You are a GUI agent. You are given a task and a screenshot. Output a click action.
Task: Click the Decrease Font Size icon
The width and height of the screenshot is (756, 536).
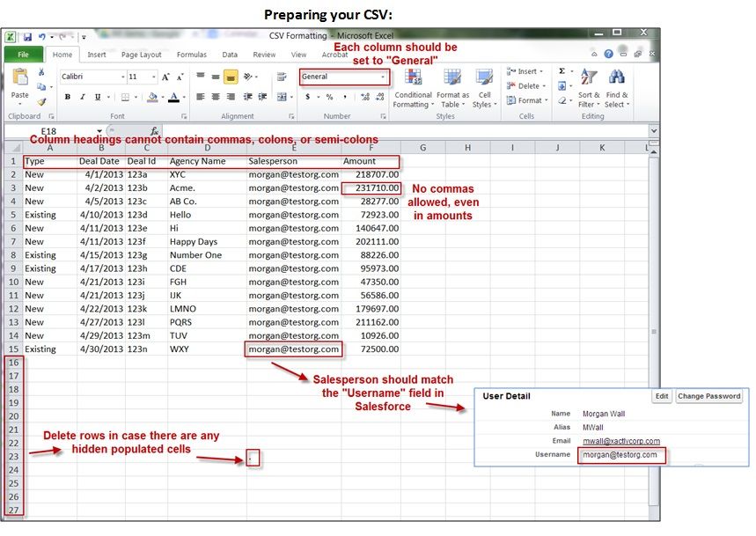tap(180, 77)
